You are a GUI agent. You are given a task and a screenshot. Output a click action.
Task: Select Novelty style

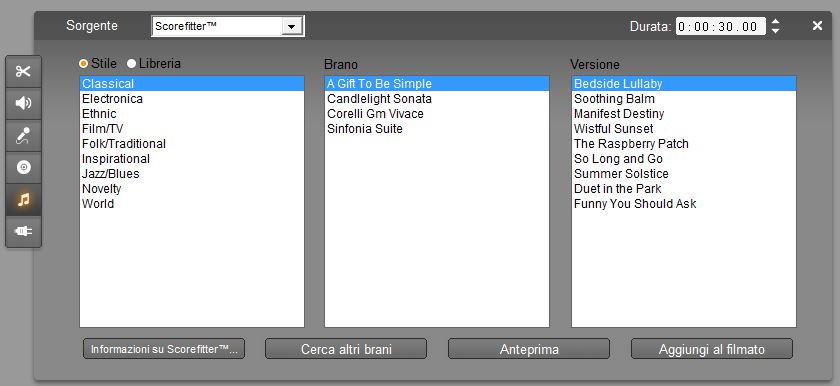coord(192,188)
